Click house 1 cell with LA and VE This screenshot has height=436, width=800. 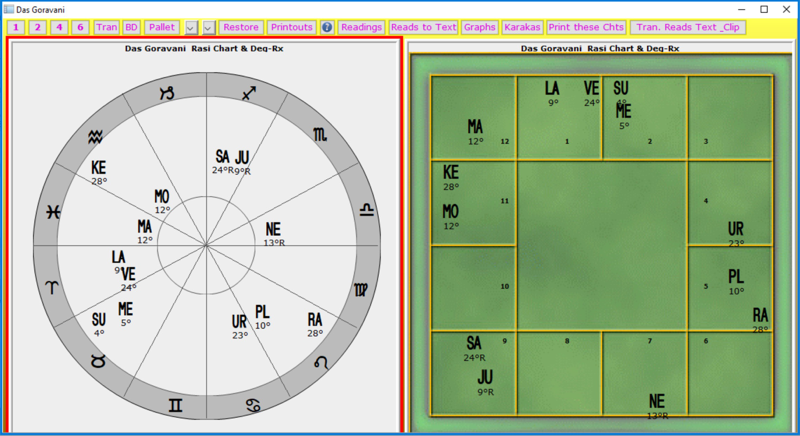coord(558,116)
